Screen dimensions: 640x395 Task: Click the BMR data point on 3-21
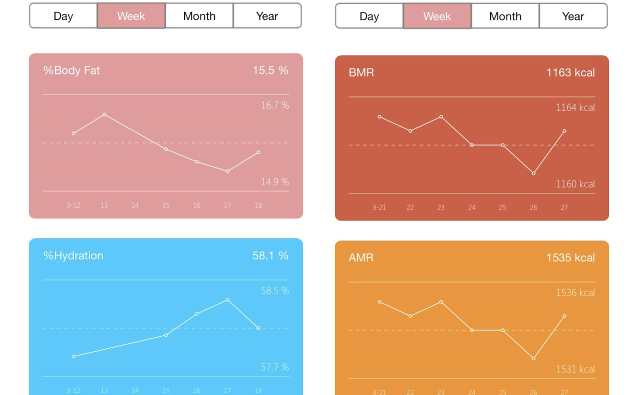click(380, 117)
